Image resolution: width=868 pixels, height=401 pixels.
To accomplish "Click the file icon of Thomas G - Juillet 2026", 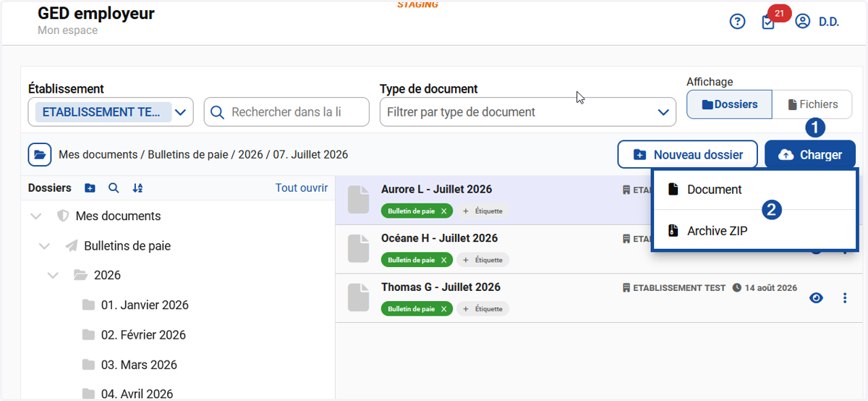I will [359, 297].
